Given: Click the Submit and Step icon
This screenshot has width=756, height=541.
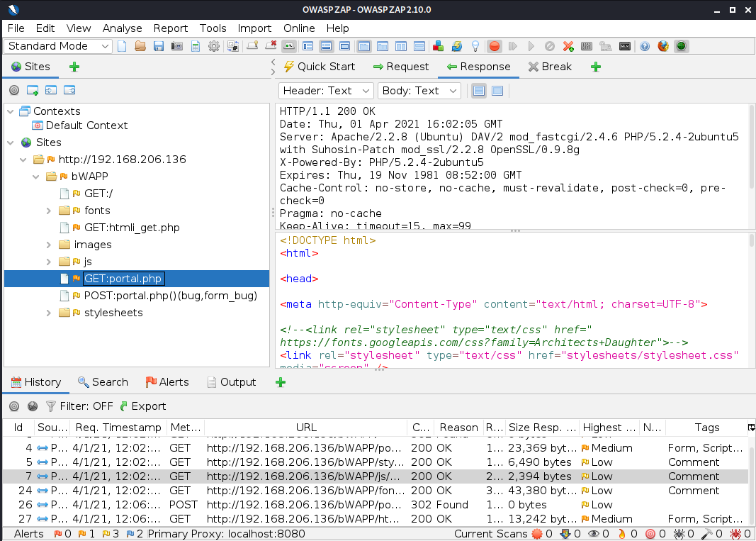Looking at the screenshot, I should [512, 46].
